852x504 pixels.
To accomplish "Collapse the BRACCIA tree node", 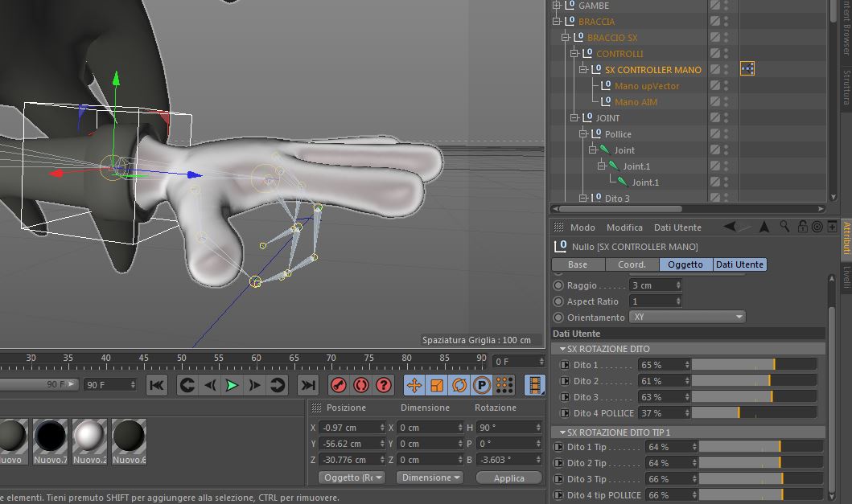I will coord(556,21).
